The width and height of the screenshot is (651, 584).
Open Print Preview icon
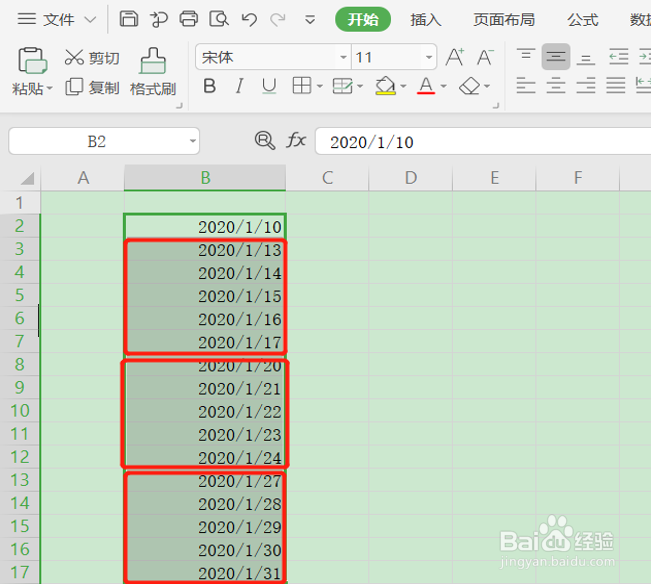point(219,19)
